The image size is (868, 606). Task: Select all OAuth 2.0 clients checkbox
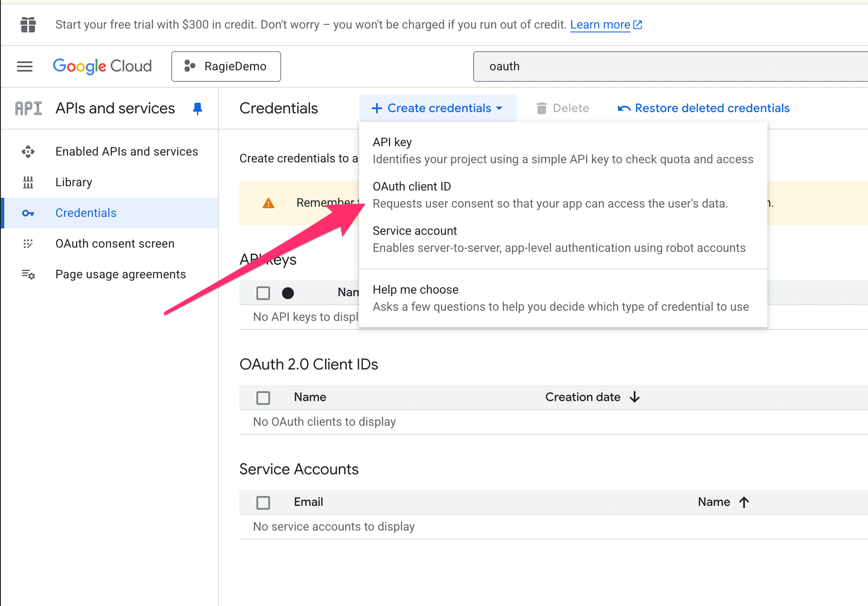tap(263, 398)
